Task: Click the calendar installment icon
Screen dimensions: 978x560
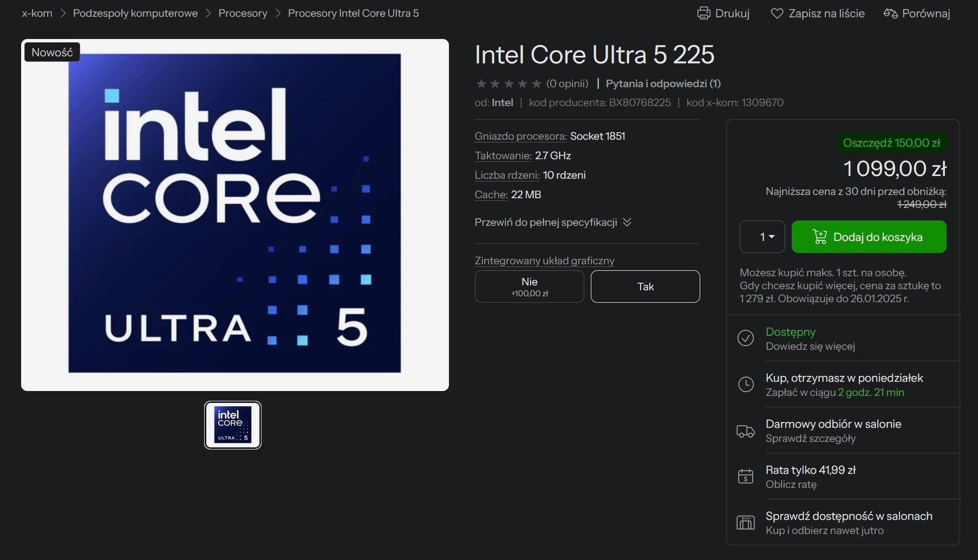Action: [x=746, y=477]
